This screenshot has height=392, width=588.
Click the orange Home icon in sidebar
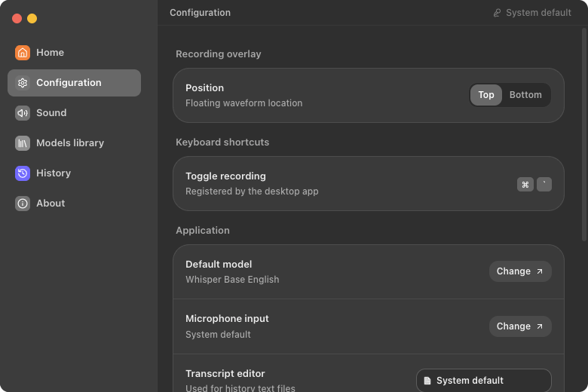click(x=23, y=53)
